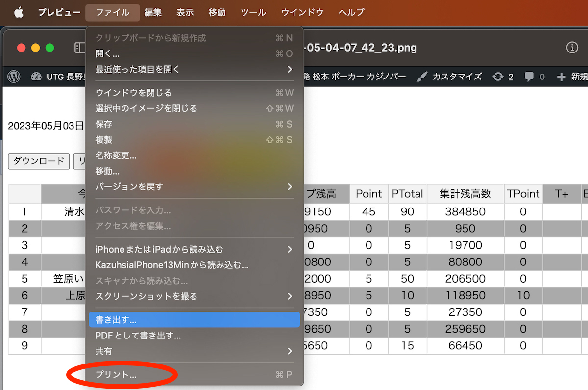Select 書き出す... menu item
The image size is (588, 390).
[x=194, y=320]
